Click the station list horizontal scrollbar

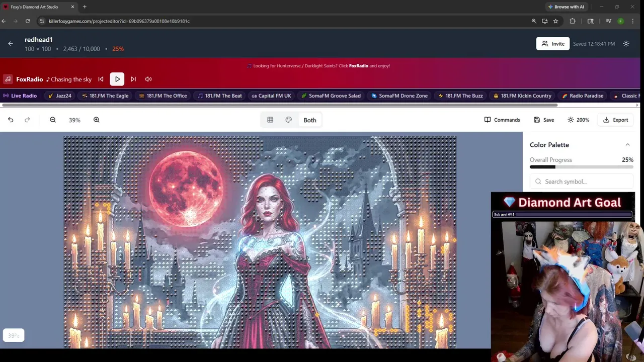(x=280, y=105)
